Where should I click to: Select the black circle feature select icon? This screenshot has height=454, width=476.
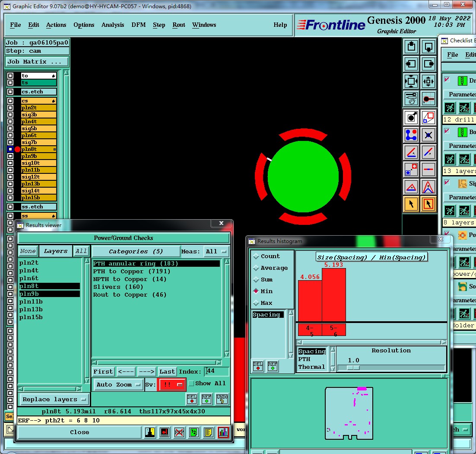pos(411,118)
